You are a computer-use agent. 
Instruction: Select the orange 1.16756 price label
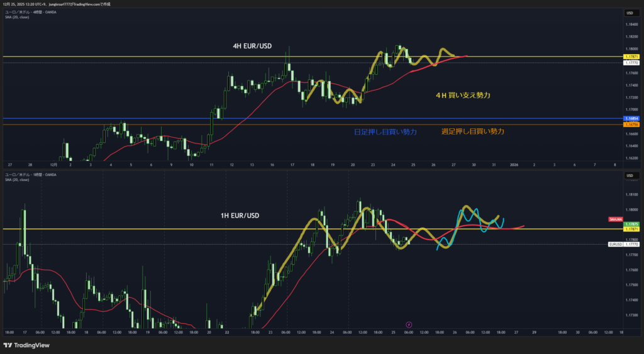(631, 124)
